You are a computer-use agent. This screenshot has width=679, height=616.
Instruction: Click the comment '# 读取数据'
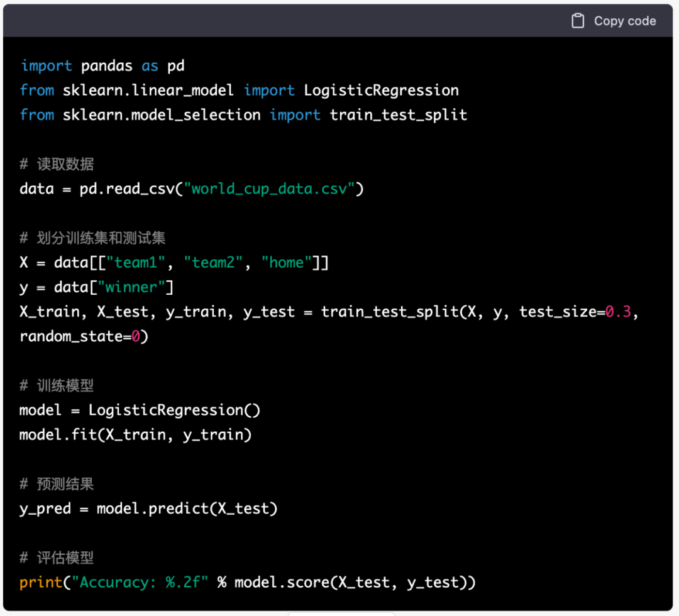[x=57, y=164]
